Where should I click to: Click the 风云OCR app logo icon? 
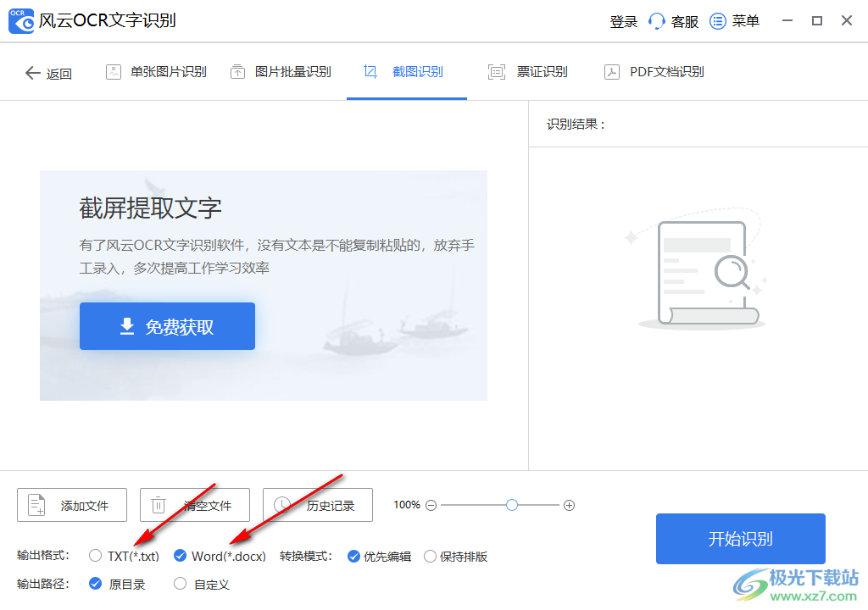21,21
